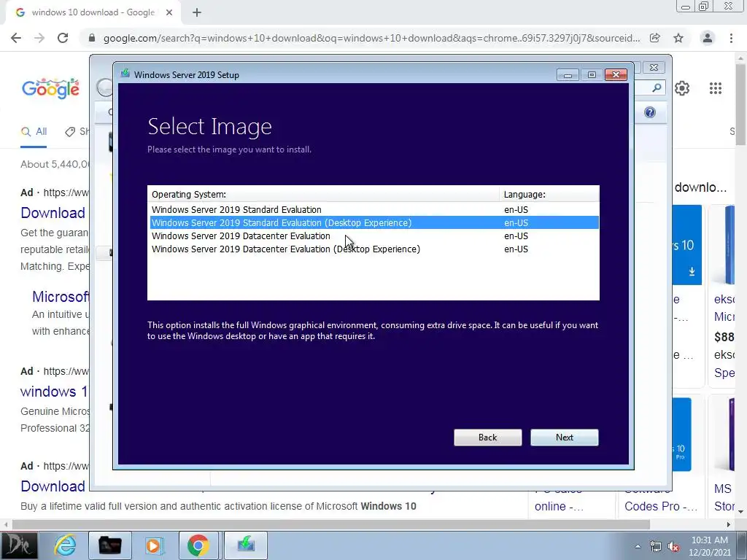The width and height of the screenshot is (747, 560).
Task: Open the Microsoft sitelink result
Action: 61,297
